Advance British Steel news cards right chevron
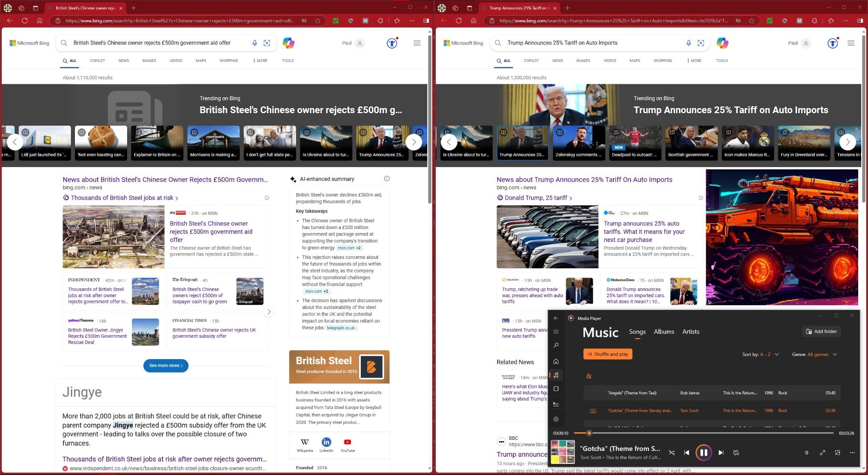 (269, 311)
